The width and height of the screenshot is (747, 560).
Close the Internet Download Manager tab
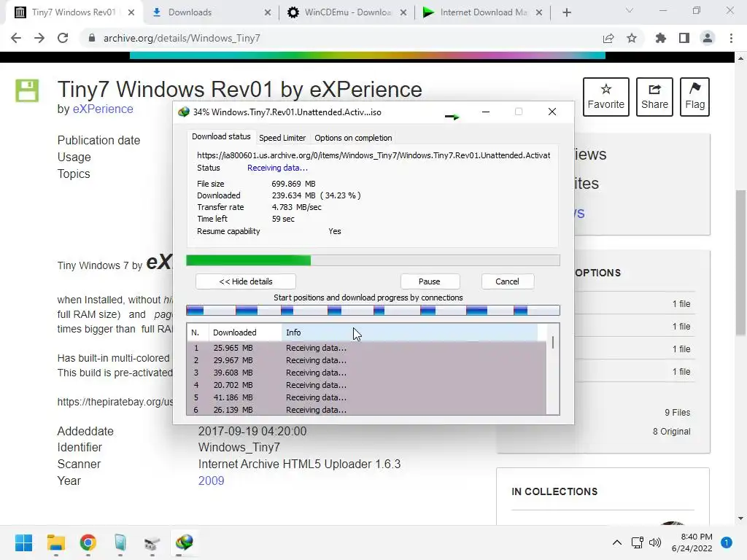click(539, 12)
